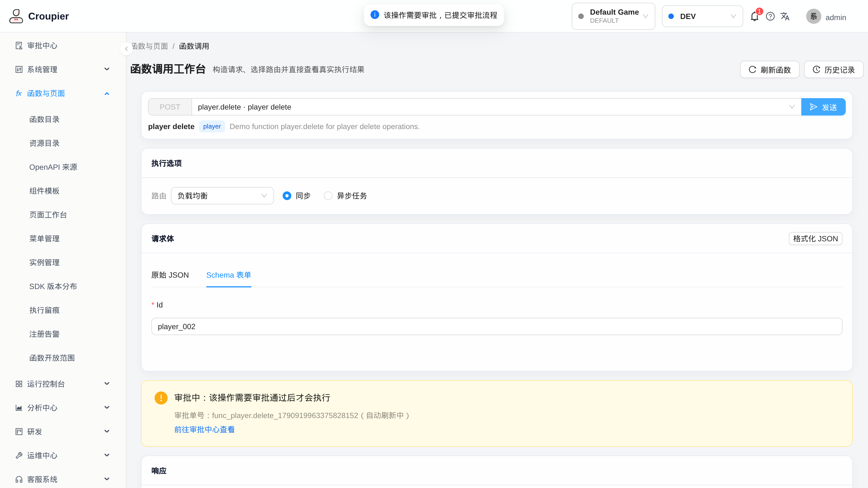Image resolution: width=868 pixels, height=488 pixels.
Task: Click the admin avatar icon
Action: tap(814, 16)
